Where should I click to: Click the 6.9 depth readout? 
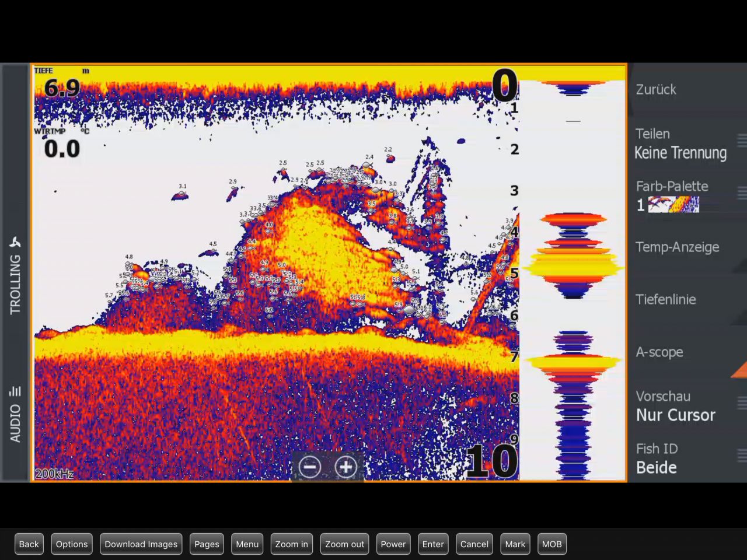(62, 88)
